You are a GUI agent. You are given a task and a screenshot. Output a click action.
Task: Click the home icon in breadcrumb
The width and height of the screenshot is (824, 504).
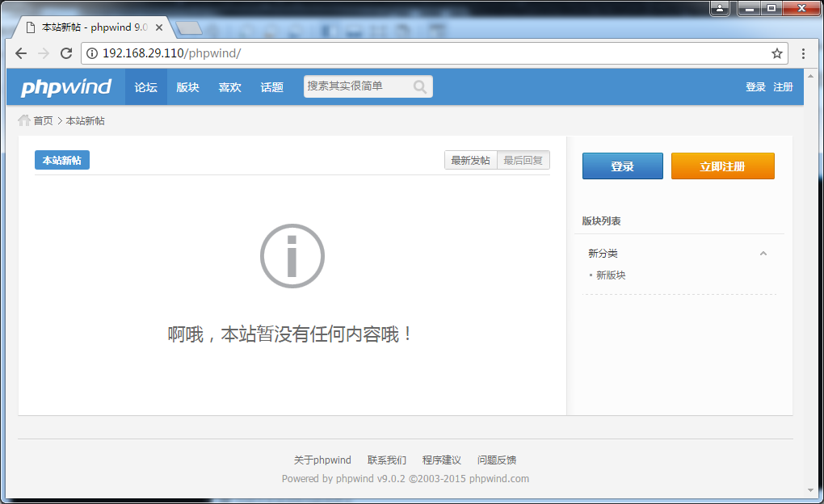click(x=24, y=120)
